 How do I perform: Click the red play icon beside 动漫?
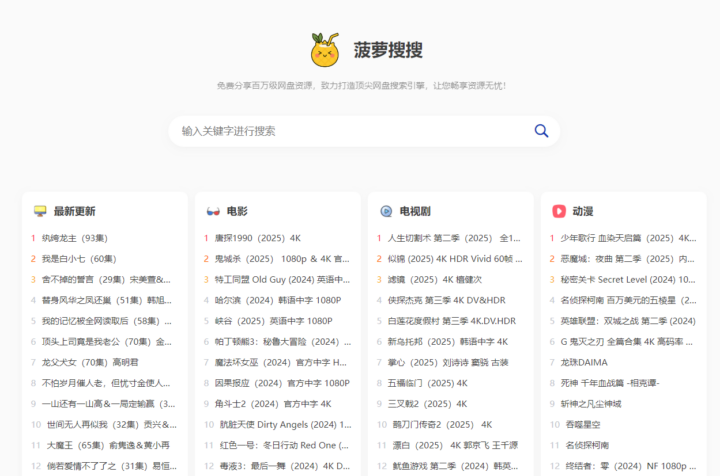(559, 211)
